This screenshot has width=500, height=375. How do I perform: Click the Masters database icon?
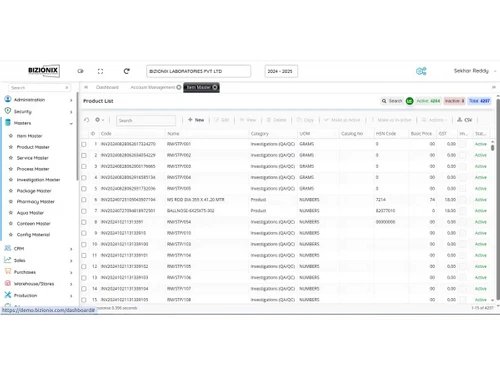tap(8, 123)
